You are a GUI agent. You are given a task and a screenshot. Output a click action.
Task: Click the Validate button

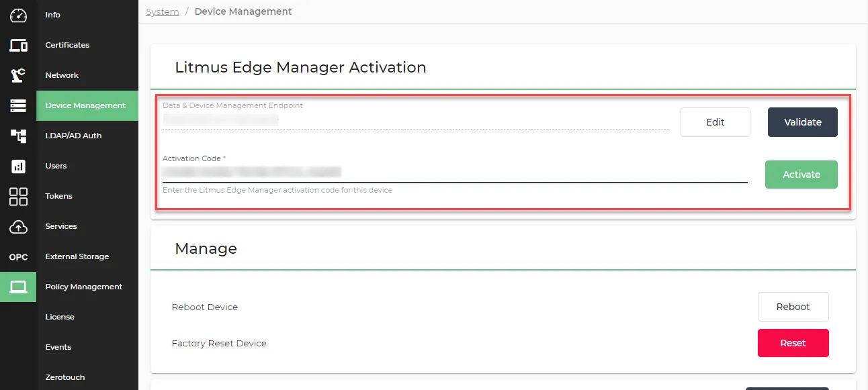803,122
